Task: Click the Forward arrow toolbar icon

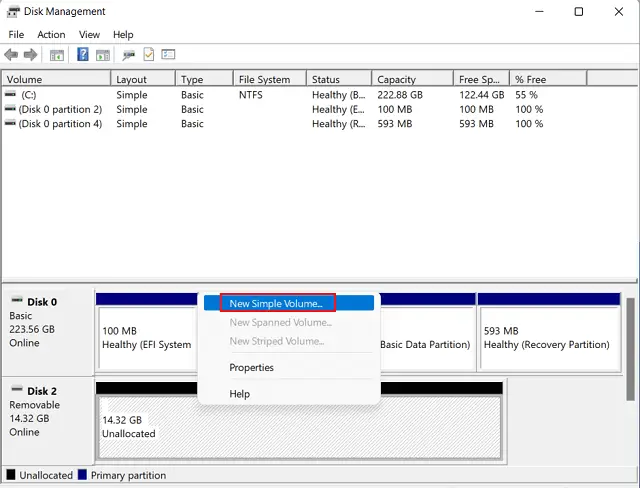Action: point(31,54)
